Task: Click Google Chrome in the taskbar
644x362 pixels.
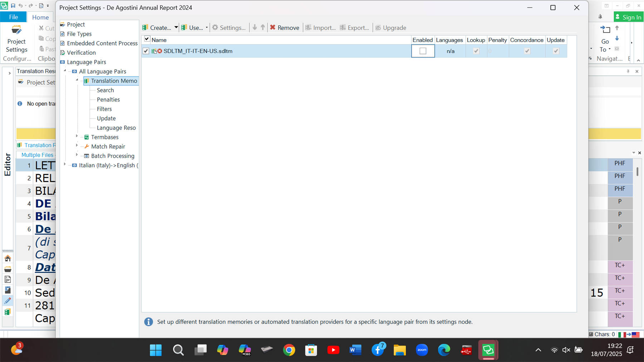Action: point(289,350)
